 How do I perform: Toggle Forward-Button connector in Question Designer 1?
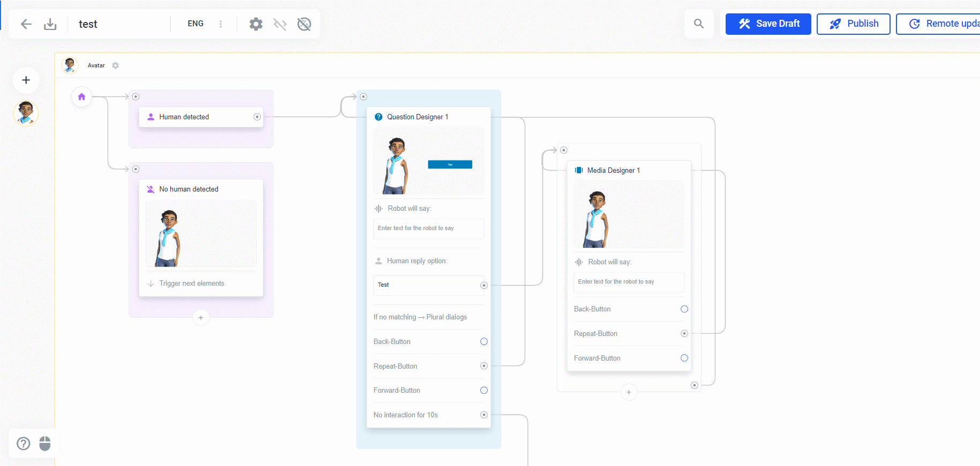point(484,391)
